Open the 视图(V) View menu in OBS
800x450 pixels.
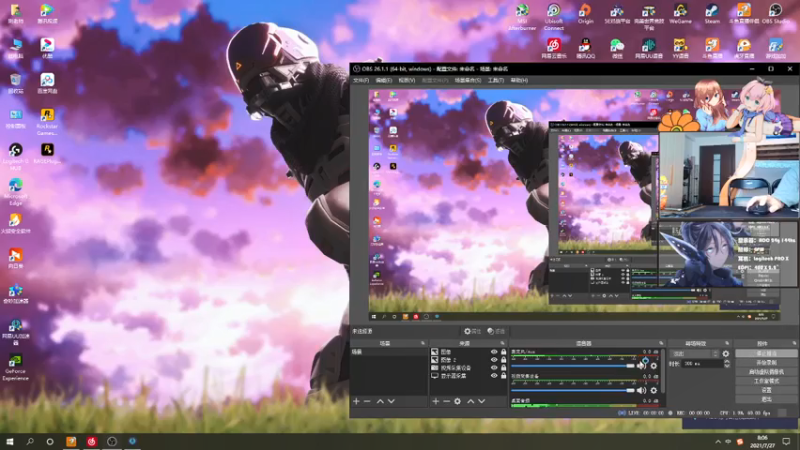[407, 81]
